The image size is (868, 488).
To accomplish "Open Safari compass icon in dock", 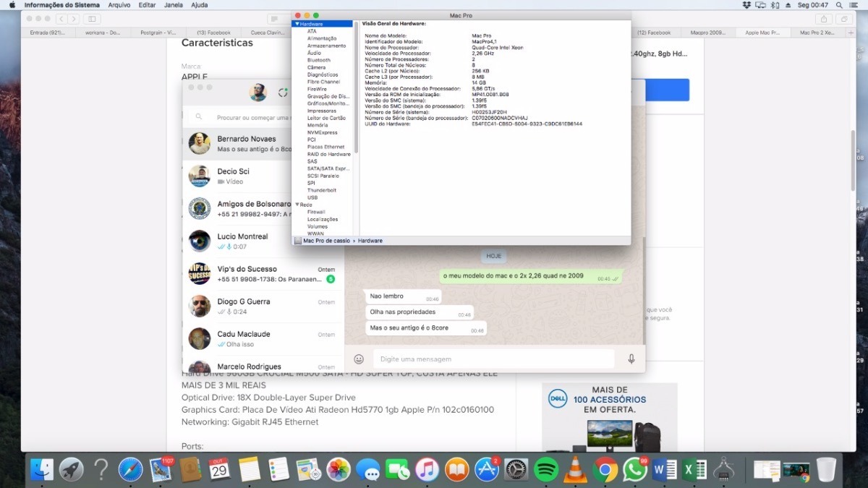I will click(x=131, y=470).
